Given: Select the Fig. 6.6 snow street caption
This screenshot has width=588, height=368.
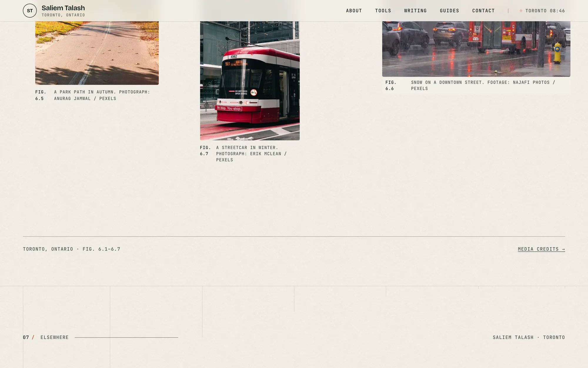Looking at the screenshot, I should (470, 85).
